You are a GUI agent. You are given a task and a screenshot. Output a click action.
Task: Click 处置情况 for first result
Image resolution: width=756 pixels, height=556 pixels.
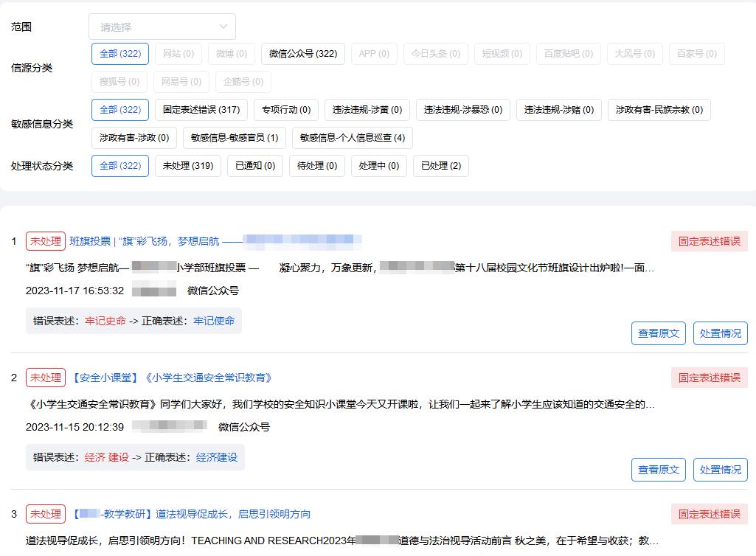pyautogui.click(x=720, y=333)
